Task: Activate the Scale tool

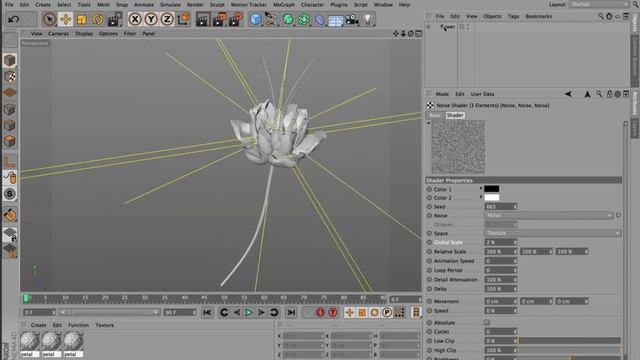Action: (82, 19)
